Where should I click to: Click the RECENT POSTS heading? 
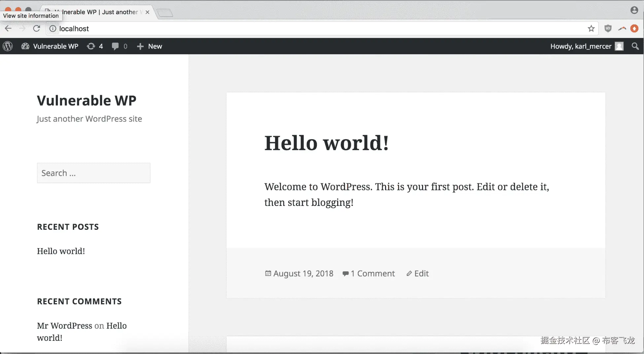(68, 227)
